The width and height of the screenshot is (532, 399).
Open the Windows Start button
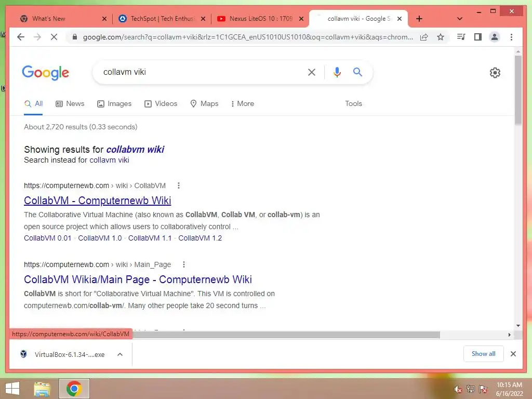pyautogui.click(x=12, y=389)
